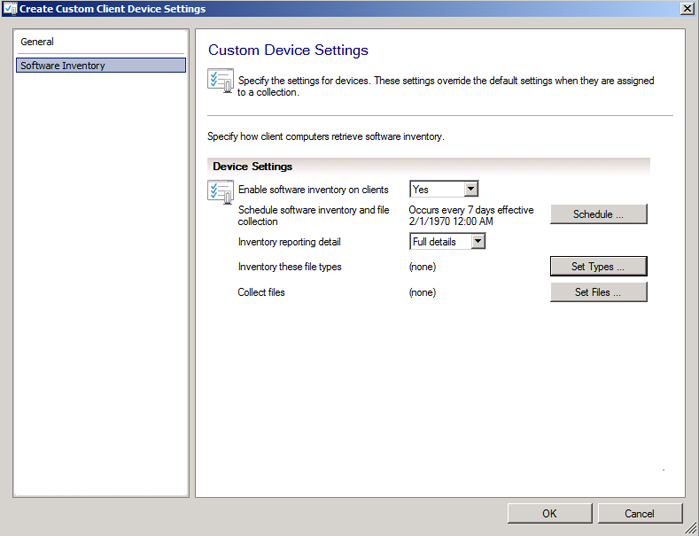
Task: Open the Enable software inventory dropdown
Action: [x=471, y=189]
